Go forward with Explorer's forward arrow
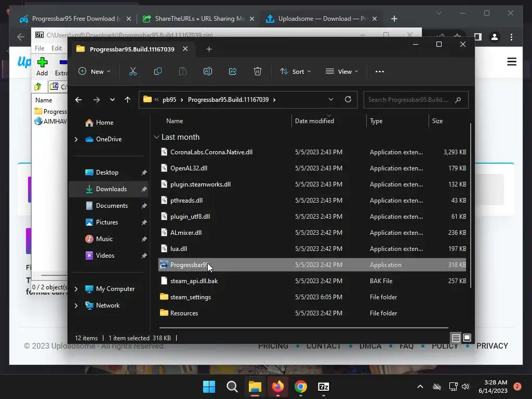532x399 pixels. [96, 100]
